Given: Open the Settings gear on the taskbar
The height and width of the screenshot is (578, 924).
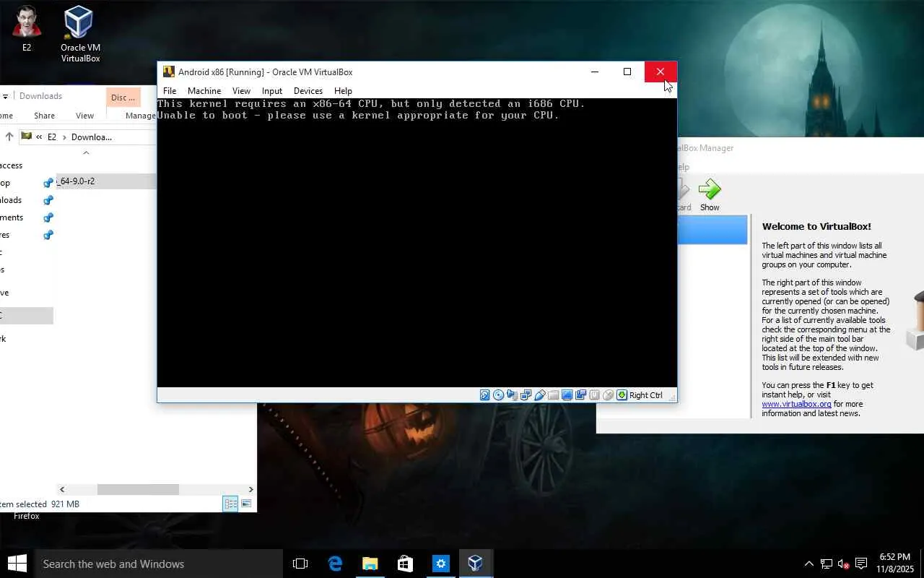Looking at the screenshot, I should [x=440, y=564].
